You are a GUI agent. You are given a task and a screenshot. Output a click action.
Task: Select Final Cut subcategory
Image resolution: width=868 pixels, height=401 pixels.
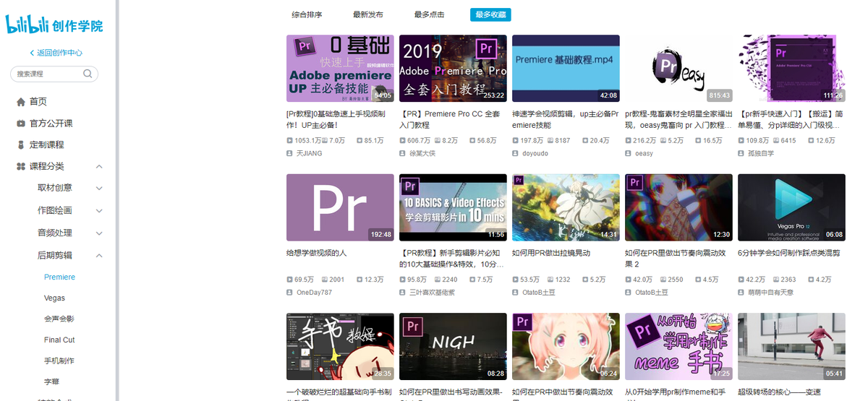coord(59,340)
